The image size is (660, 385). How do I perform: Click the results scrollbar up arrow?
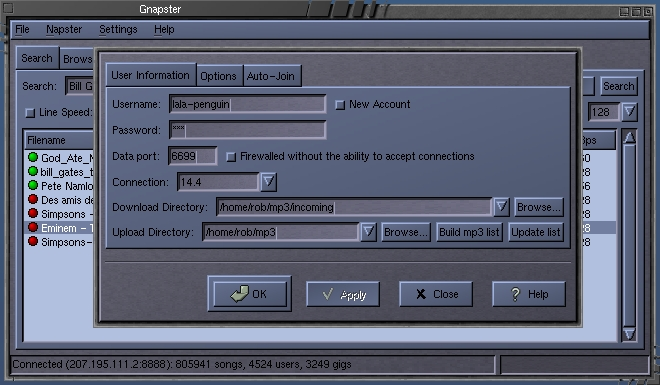(629, 138)
